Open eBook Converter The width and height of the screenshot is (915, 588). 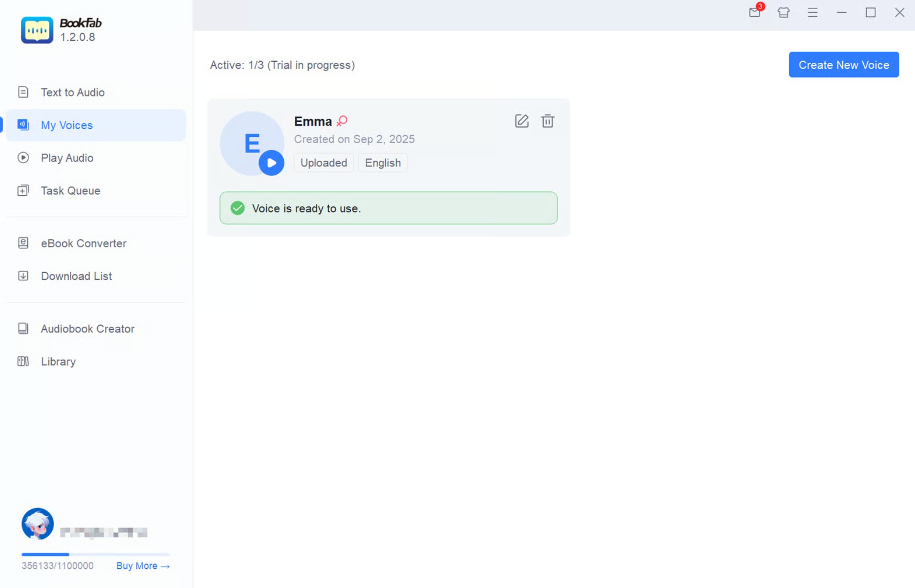coord(84,244)
